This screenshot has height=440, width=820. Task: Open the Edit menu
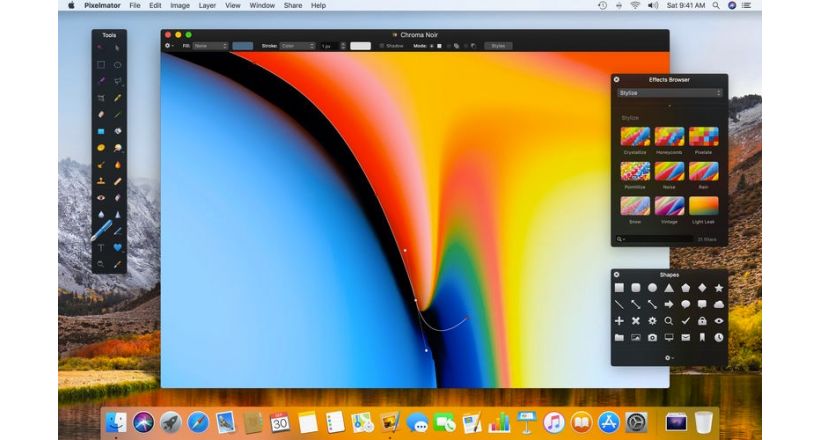(x=155, y=5)
